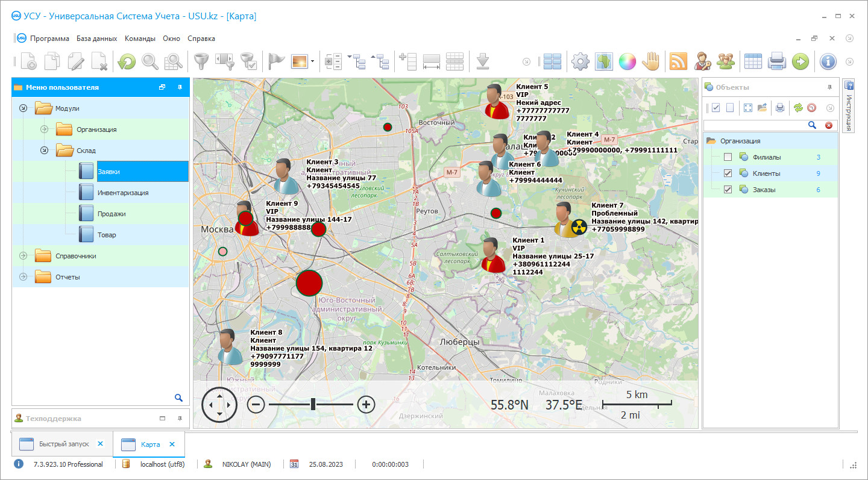This screenshot has height=480, width=868.
Task: Click the green refresh arrow icon
Action: [127, 61]
